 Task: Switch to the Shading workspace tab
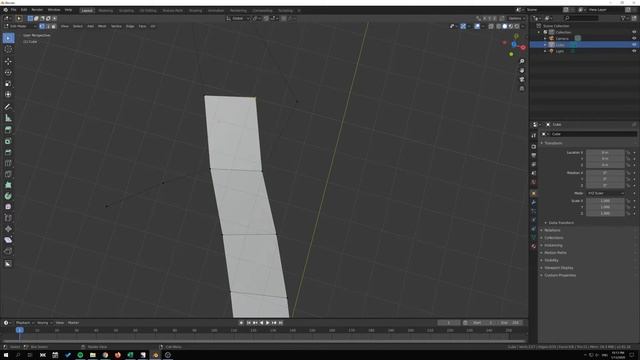[x=196, y=10]
